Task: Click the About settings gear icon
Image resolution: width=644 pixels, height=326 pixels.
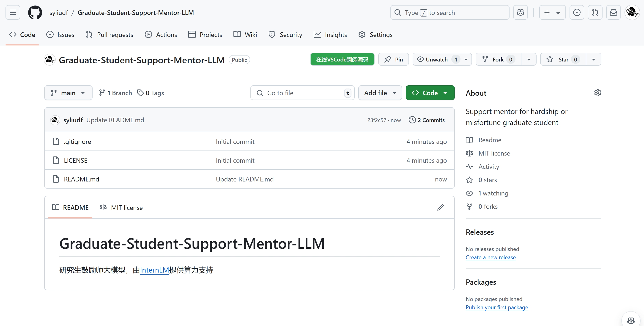Action: tap(597, 93)
